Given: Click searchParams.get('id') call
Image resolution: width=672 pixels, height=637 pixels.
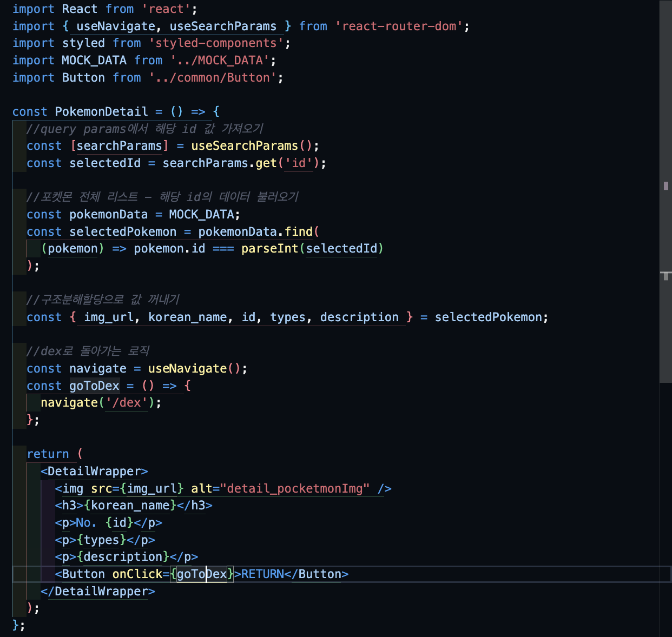Looking at the screenshot, I should pyautogui.click(x=241, y=163).
